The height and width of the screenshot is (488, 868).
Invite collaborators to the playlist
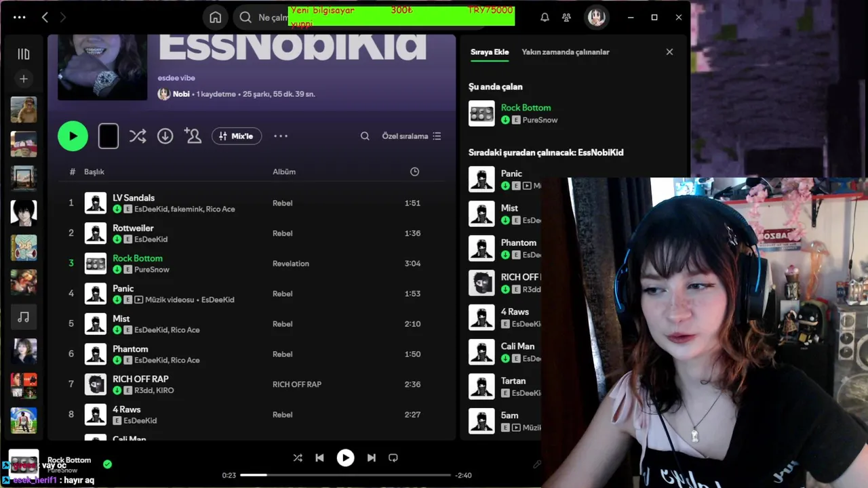coord(193,136)
